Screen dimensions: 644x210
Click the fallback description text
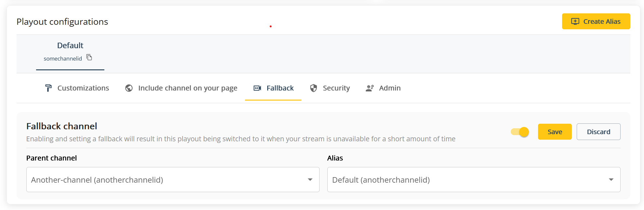click(241, 139)
